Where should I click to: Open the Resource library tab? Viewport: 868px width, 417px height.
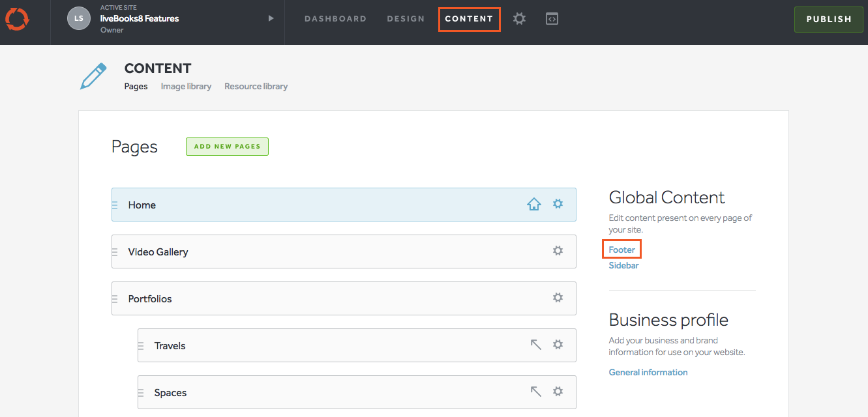click(x=256, y=86)
